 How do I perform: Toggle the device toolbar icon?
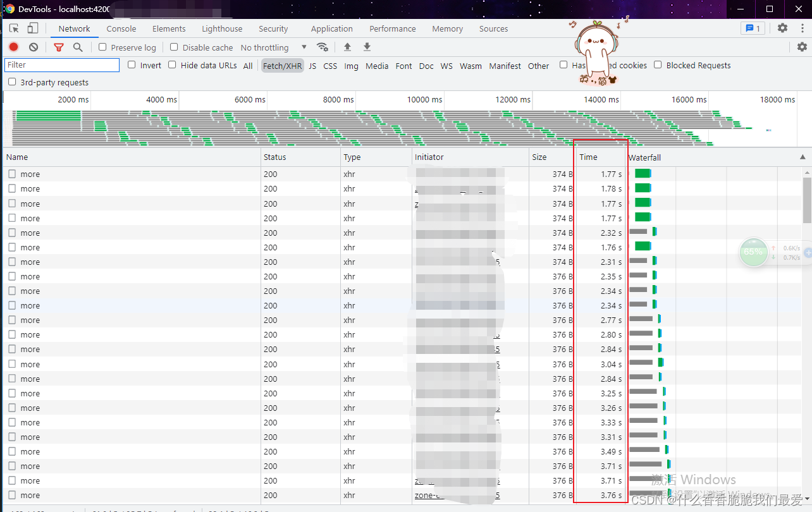point(33,28)
